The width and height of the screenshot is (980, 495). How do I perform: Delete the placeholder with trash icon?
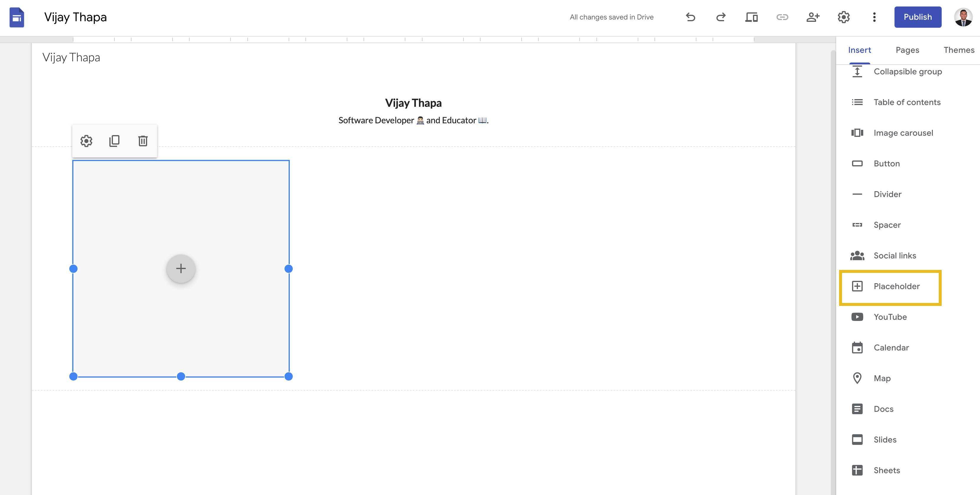click(x=143, y=141)
